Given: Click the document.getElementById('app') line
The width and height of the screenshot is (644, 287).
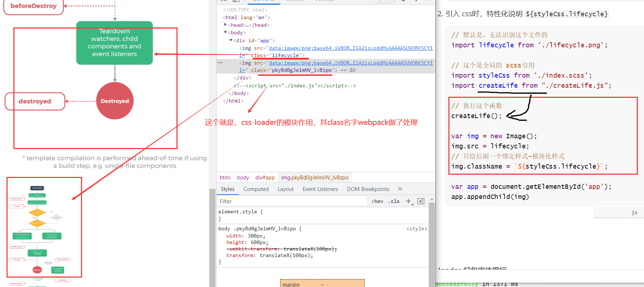Looking at the screenshot, I should click(x=531, y=186).
